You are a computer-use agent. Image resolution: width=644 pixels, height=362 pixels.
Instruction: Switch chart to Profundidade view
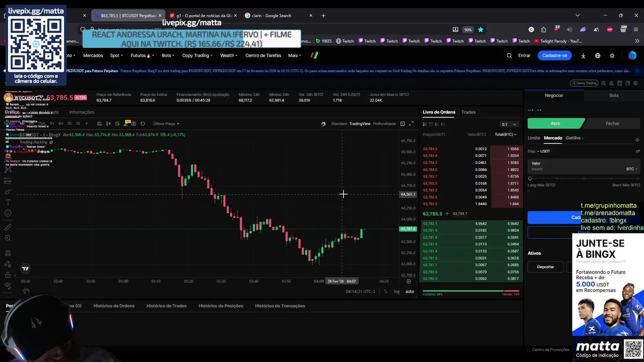(384, 124)
